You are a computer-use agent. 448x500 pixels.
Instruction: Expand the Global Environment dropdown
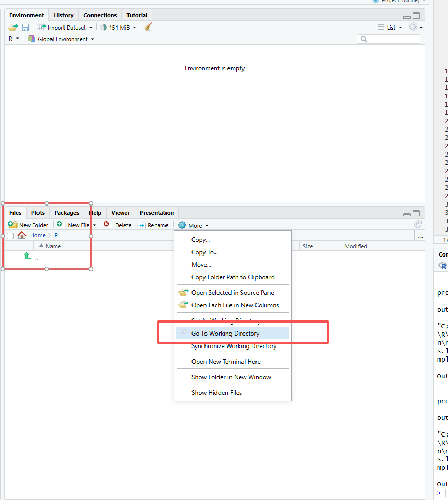coord(61,39)
